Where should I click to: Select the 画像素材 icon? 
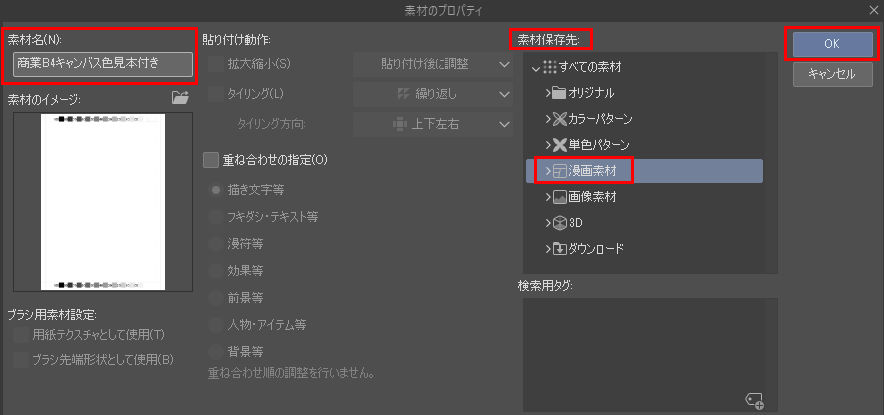(x=559, y=197)
